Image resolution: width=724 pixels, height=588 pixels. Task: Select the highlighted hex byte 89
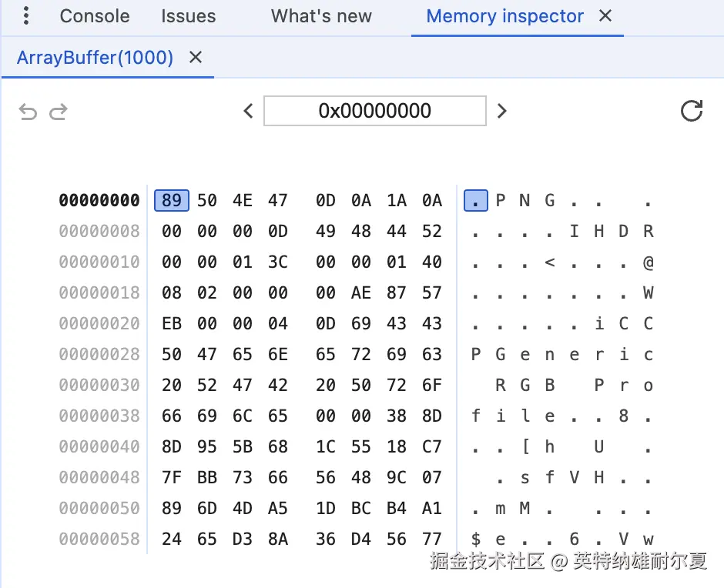coord(172,201)
